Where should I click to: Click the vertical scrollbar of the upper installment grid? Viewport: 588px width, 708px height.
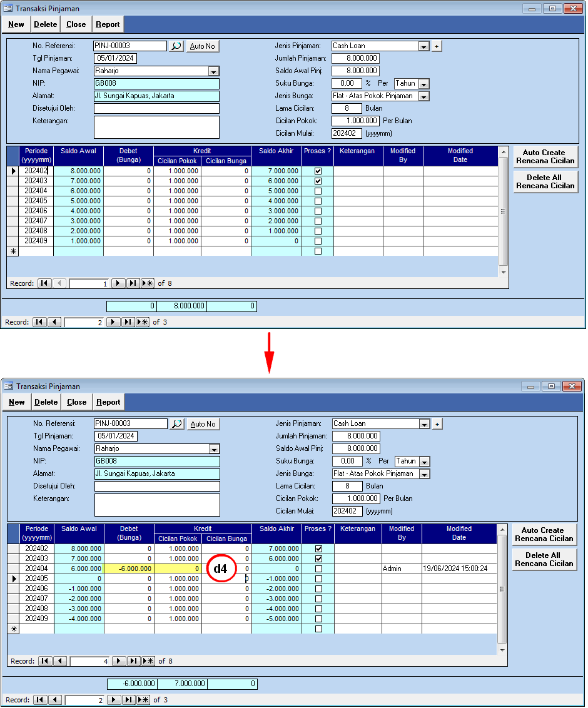[x=504, y=213]
